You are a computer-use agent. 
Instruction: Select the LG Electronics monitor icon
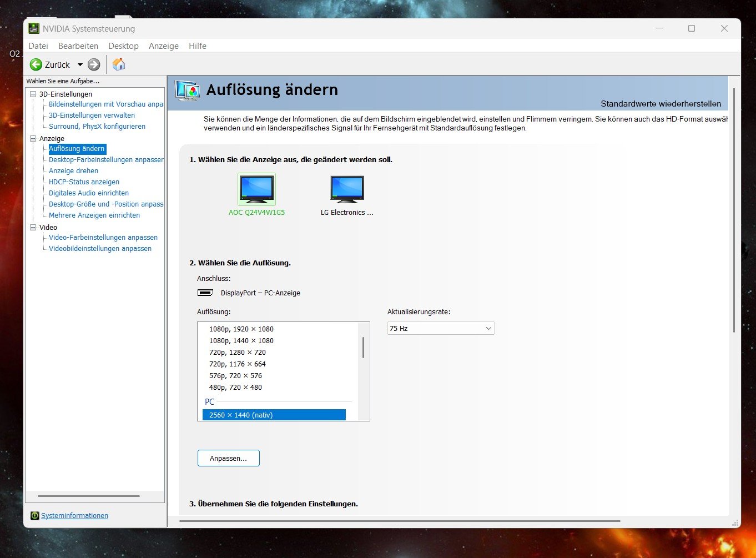[347, 189]
